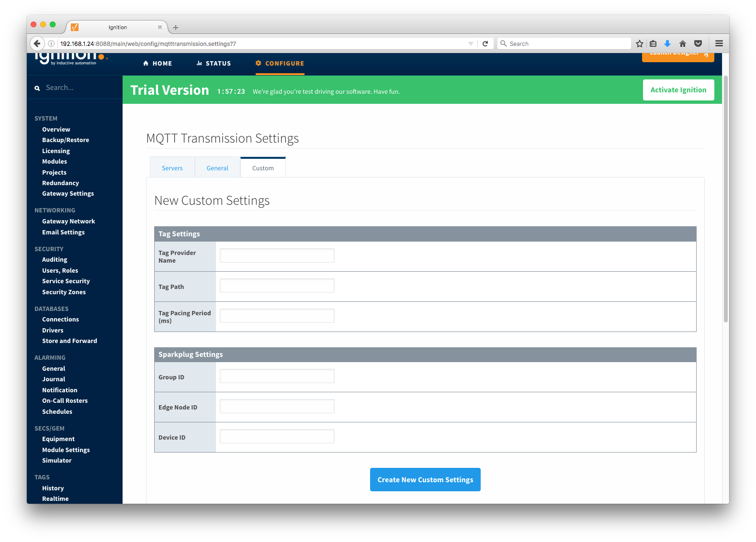This screenshot has height=542, width=756.
Task: Open Security Zones in sidebar
Action: coord(64,292)
